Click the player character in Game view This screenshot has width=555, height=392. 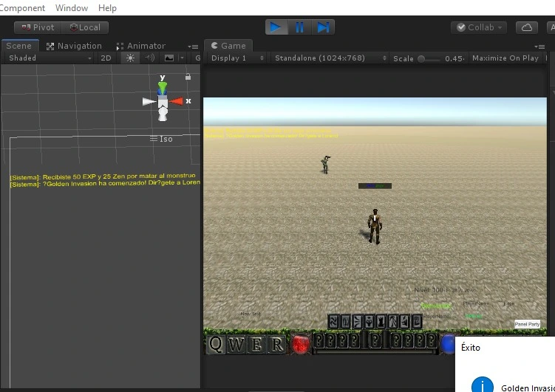[375, 227]
